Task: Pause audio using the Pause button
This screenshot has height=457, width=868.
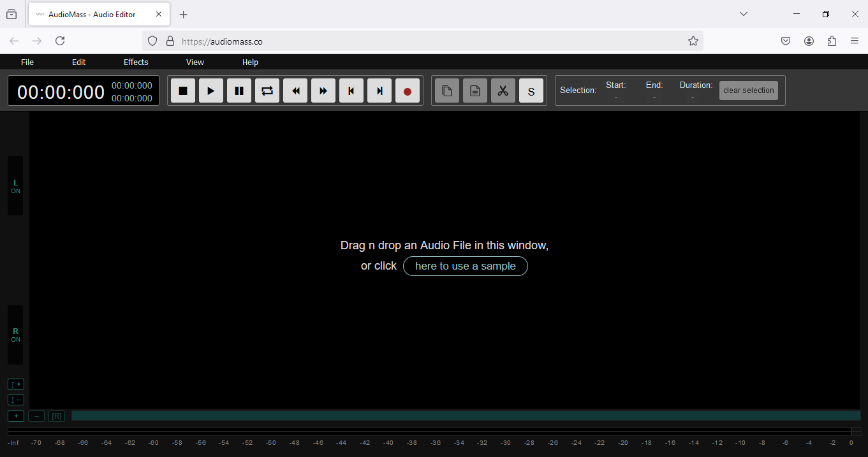Action: click(239, 91)
